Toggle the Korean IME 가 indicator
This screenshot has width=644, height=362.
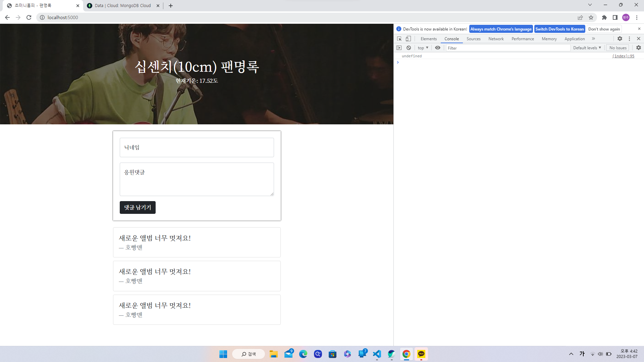(x=582, y=354)
